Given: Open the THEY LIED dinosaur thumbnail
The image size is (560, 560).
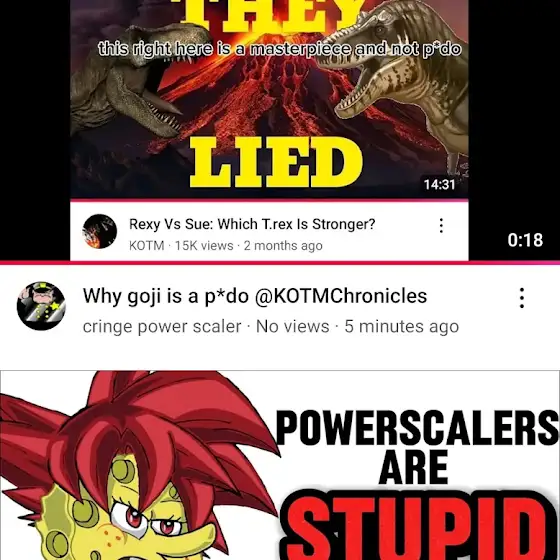Looking at the screenshot, I should (x=269, y=99).
